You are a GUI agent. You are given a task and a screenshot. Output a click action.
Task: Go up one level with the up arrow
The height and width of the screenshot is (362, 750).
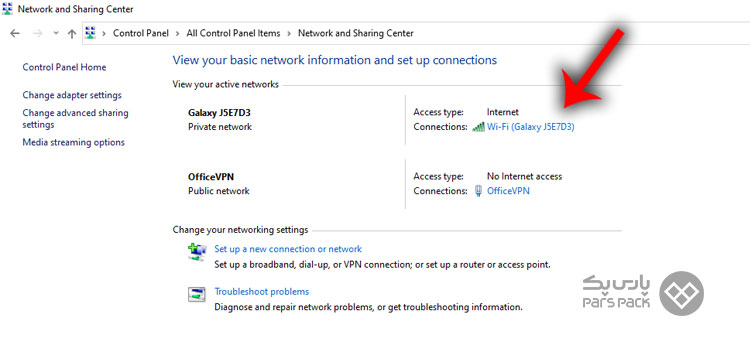[x=72, y=33]
